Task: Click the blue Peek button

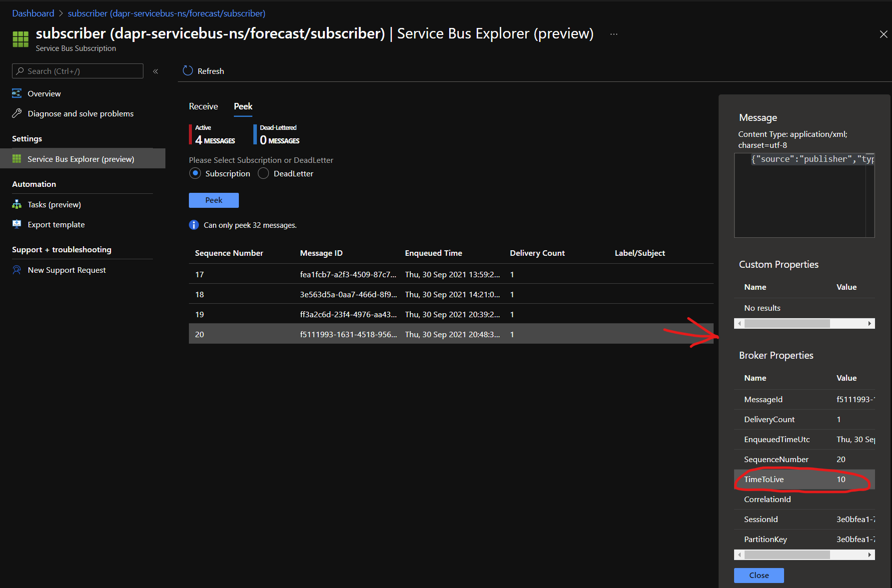Action: [x=213, y=200]
